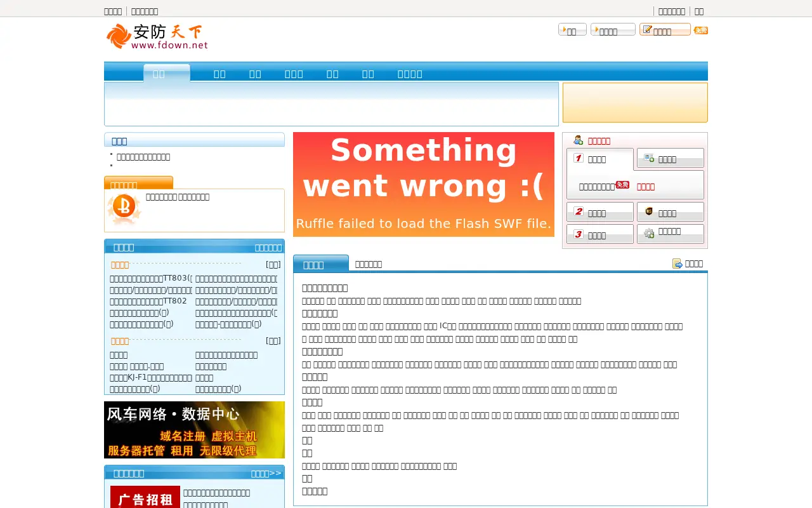Select the highlighted active tab in the blue navigation bar
812x508 pixels.
[166, 73]
